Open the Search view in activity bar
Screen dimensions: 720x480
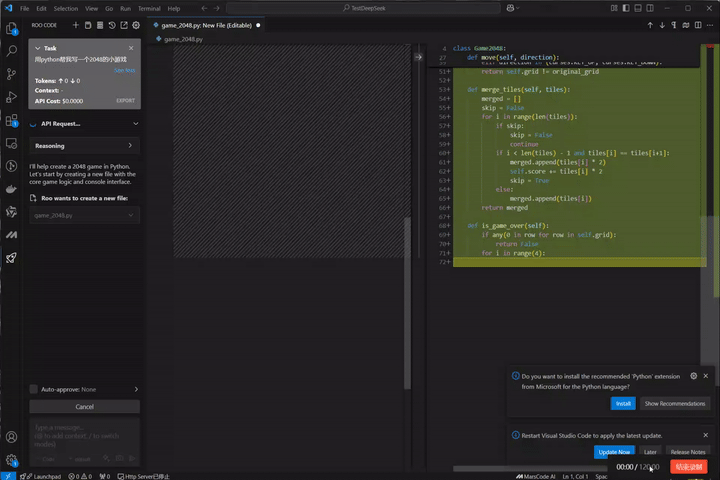point(12,49)
